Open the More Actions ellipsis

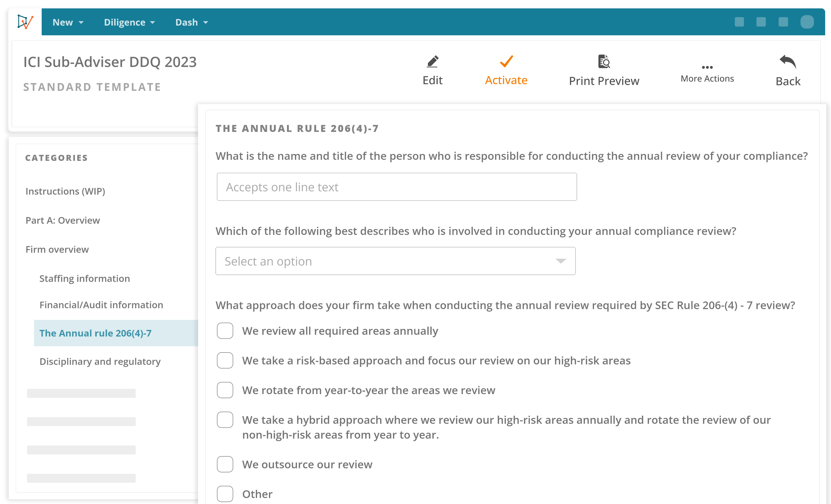tap(707, 67)
